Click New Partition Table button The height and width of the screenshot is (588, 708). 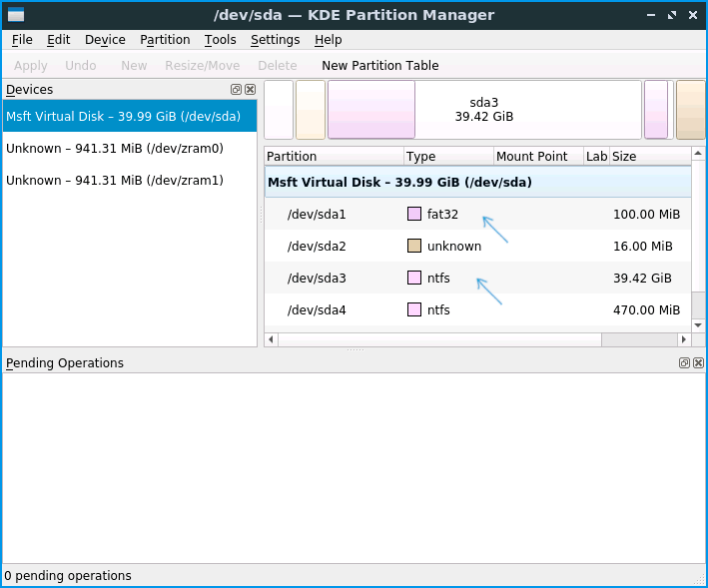[x=379, y=66]
